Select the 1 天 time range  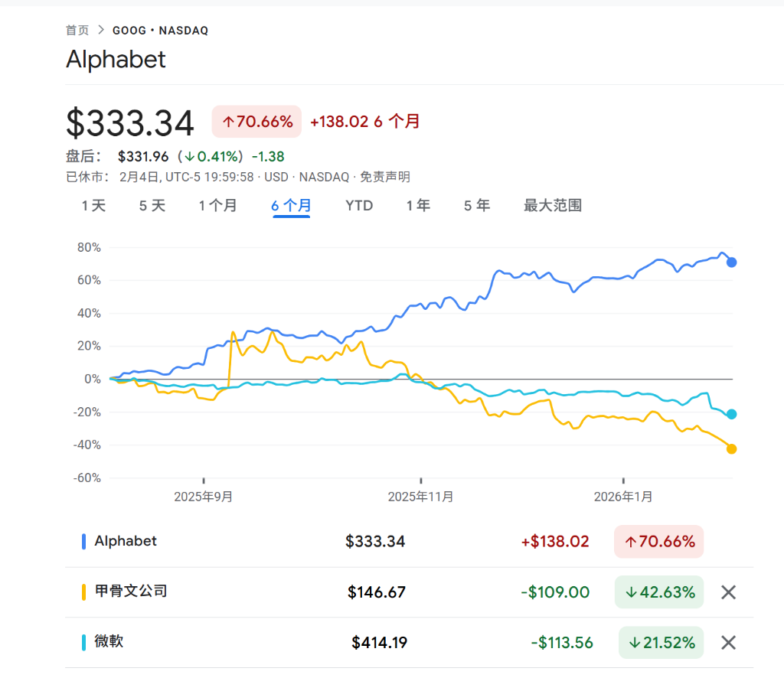click(x=93, y=205)
